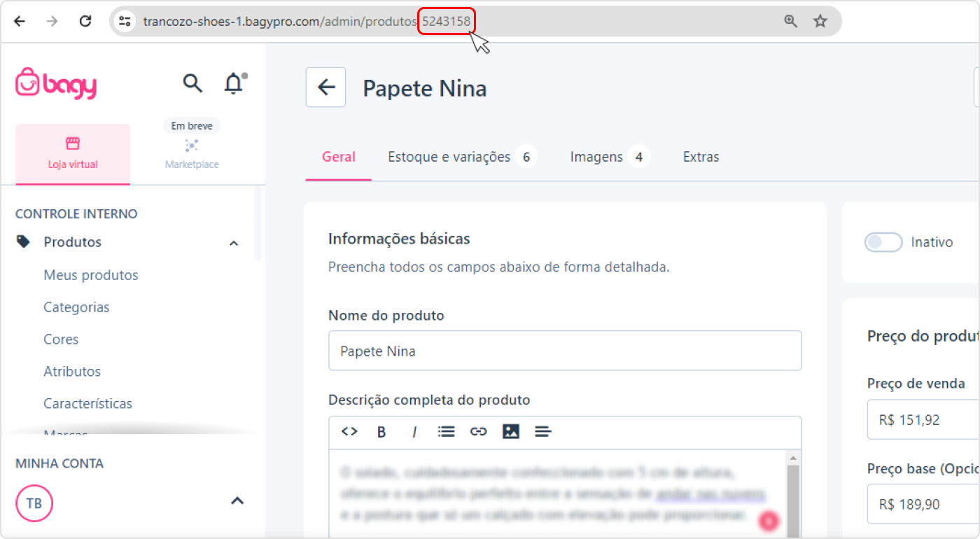Switch to the Geral tab
Image resolution: width=980 pixels, height=539 pixels.
[339, 157]
